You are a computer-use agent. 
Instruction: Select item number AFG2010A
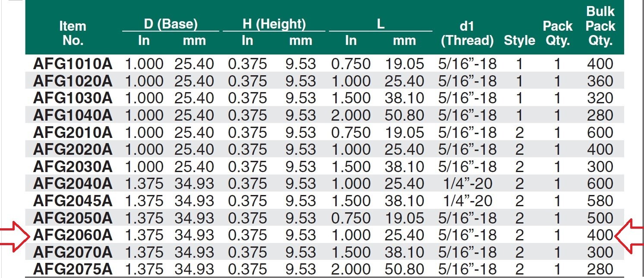[73, 132]
